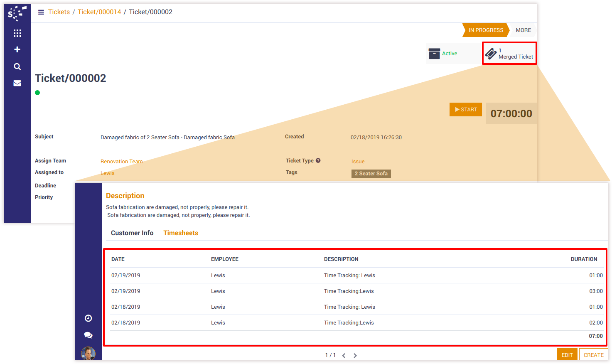Toggle the Active archive button
612x364 pixels.
click(x=444, y=54)
